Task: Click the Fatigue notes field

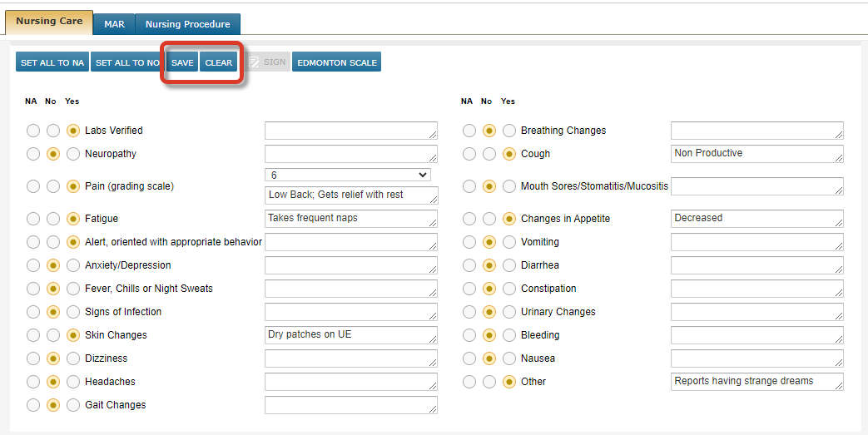Action: [350, 219]
